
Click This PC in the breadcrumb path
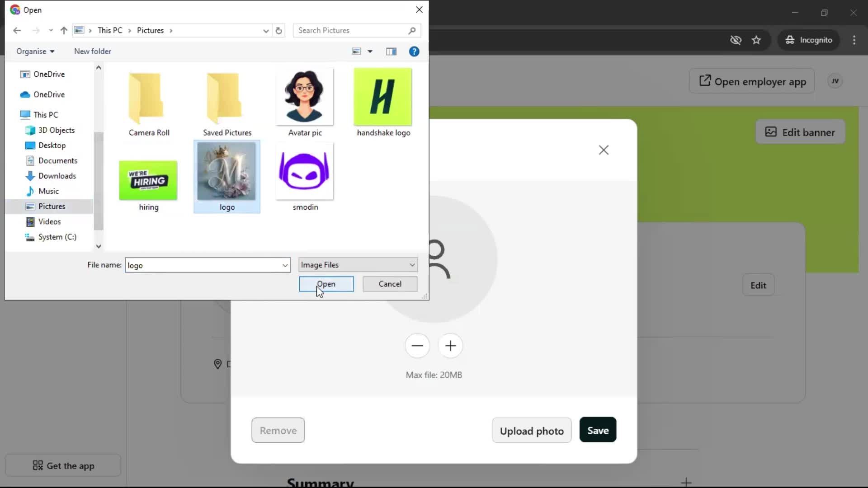[x=110, y=30]
